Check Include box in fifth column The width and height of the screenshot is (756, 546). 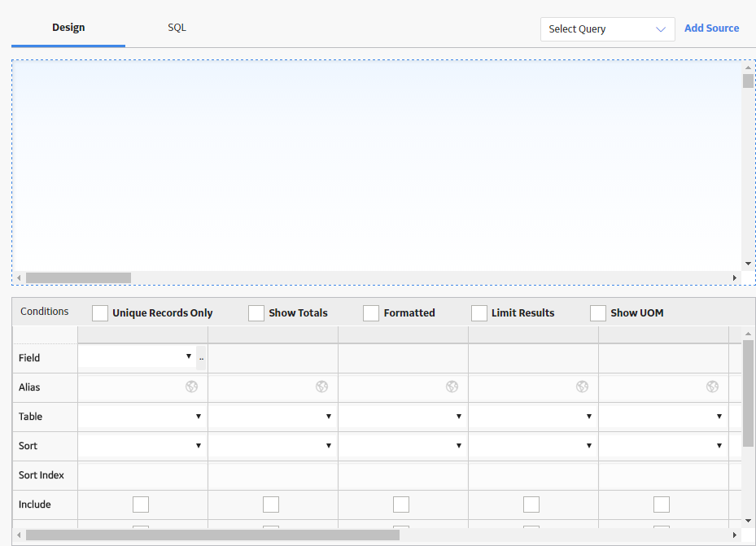[x=662, y=505]
